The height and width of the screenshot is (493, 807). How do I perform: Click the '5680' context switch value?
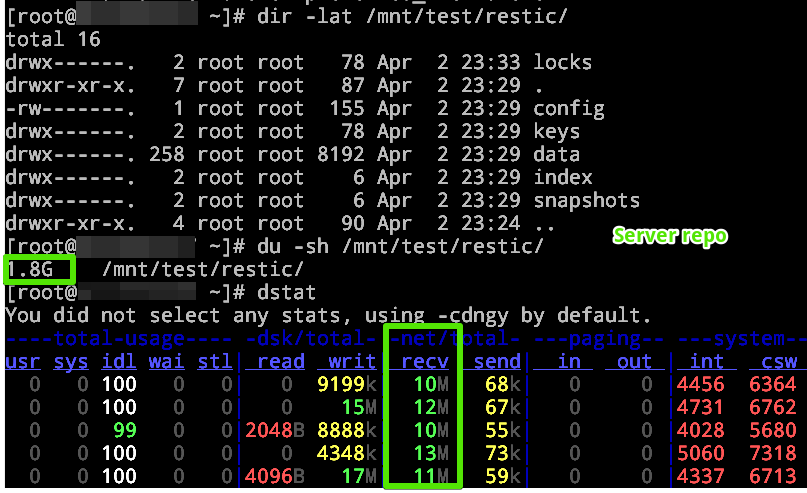(773, 430)
